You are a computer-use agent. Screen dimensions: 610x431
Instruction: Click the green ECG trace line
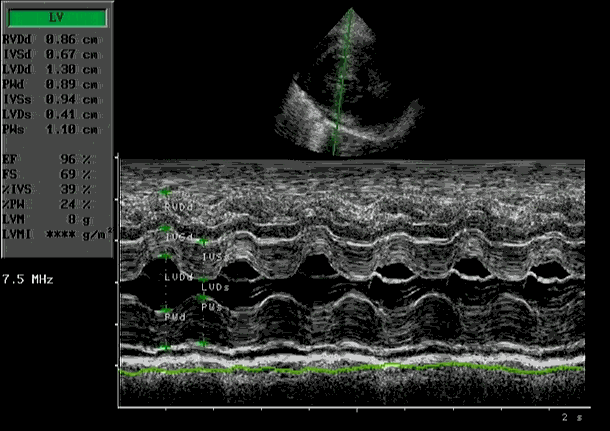pyautogui.click(x=350, y=370)
